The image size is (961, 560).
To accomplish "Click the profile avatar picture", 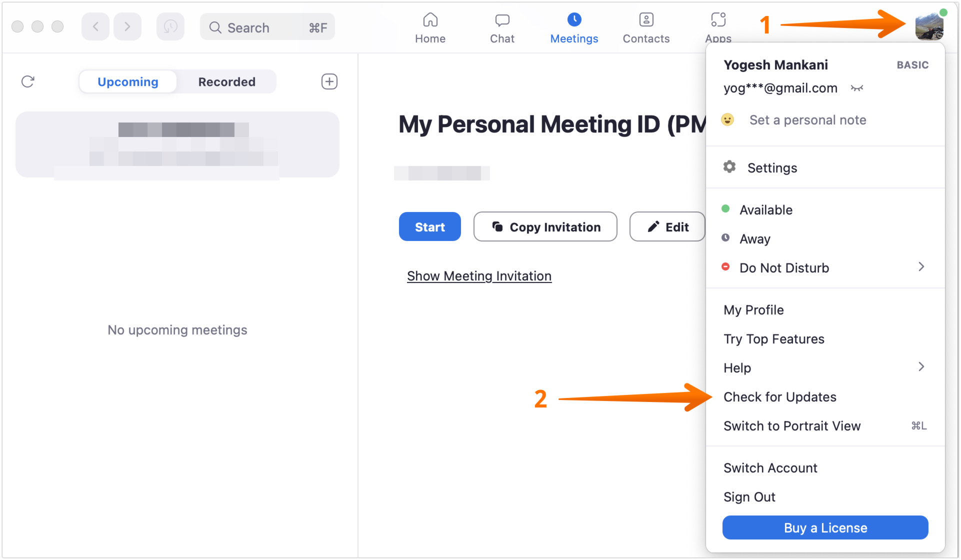I will (928, 27).
